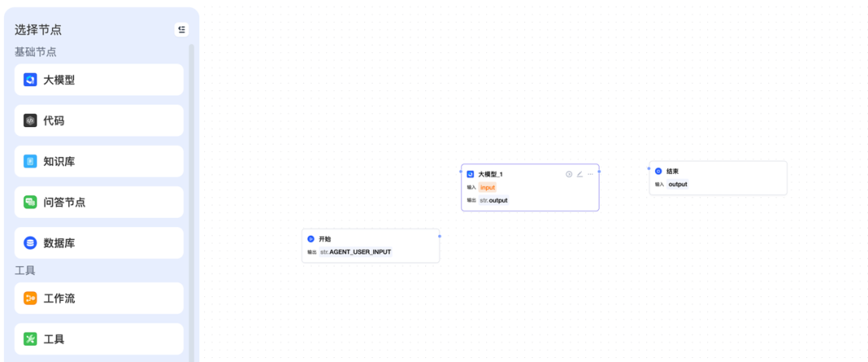The height and width of the screenshot is (362, 868).
Task: Click the 大模型_1 node's right connector dot
Action: 599,171
